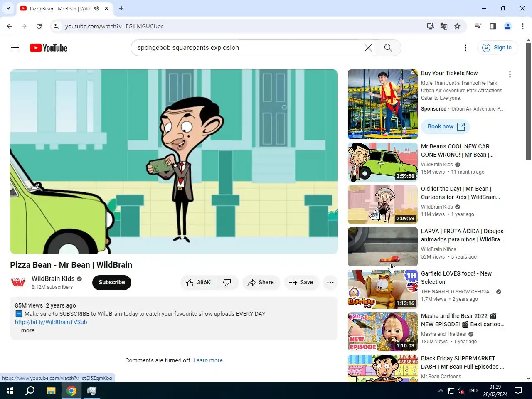
Task: Open the Urban Air Adventure Park ad thumbnail
Action: (x=383, y=104)
